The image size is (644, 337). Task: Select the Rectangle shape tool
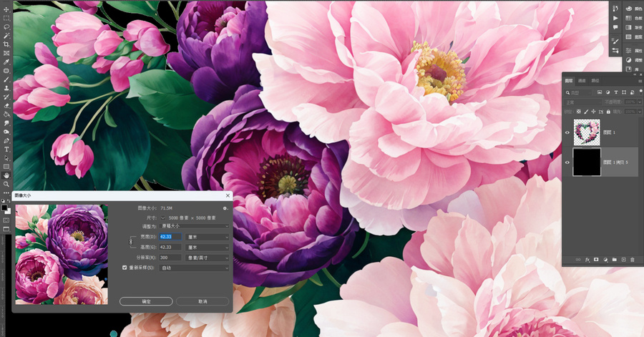(6, 167)
